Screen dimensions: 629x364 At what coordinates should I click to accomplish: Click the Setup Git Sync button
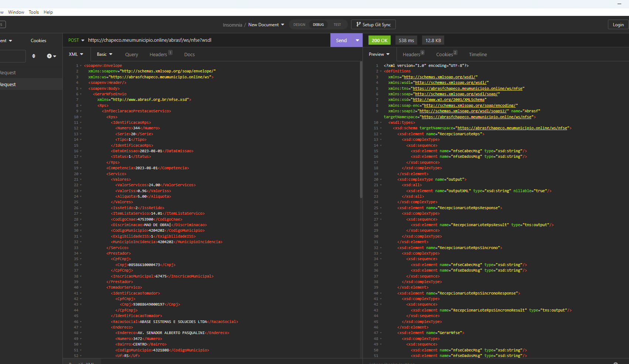[373, 25]
